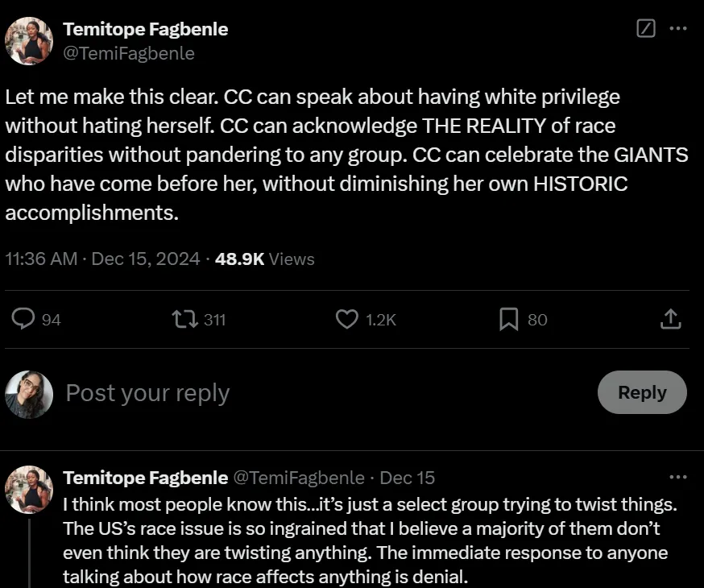Click the bookmark icon showing 80 saves

[507, 319]
